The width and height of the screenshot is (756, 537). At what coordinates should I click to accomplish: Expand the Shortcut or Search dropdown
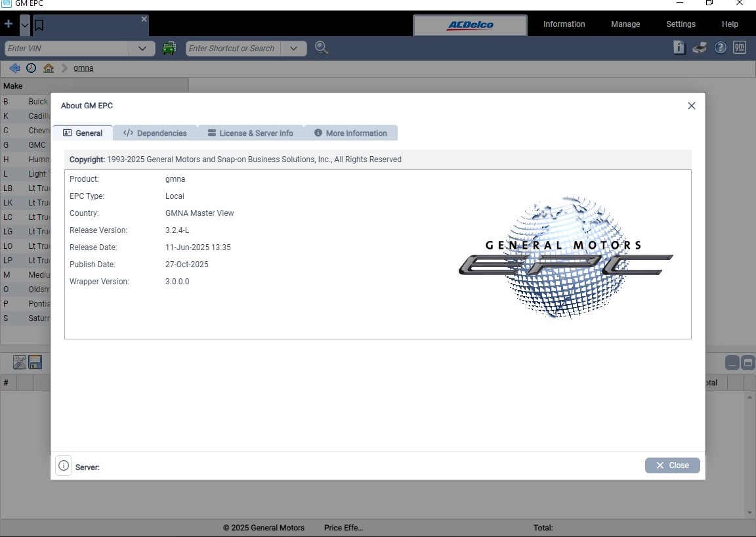[x=294, y=48]
